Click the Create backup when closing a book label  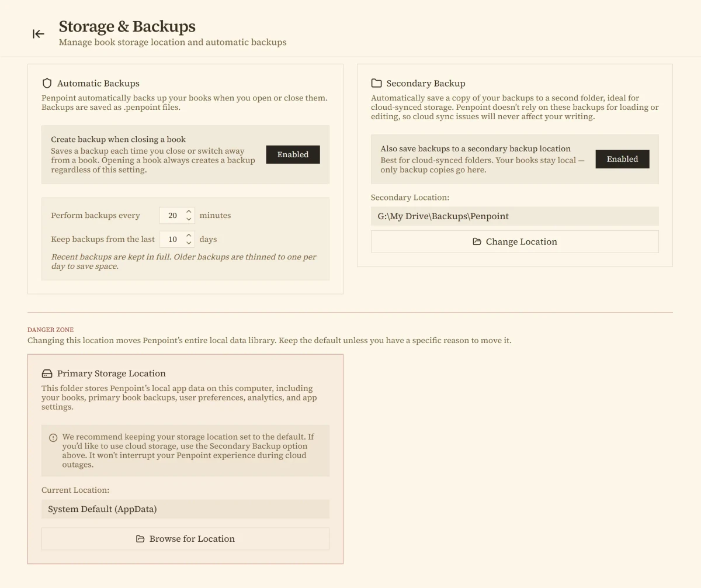pyautogui.click(x=118, y=139)
